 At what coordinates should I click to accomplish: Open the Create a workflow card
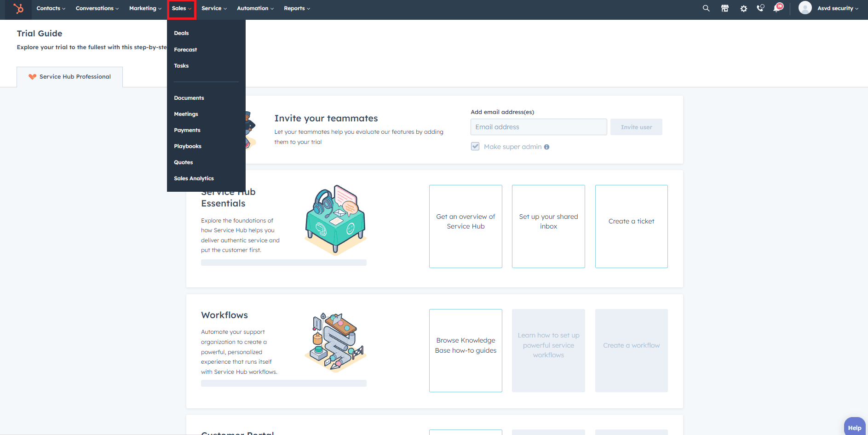[631, 350]
